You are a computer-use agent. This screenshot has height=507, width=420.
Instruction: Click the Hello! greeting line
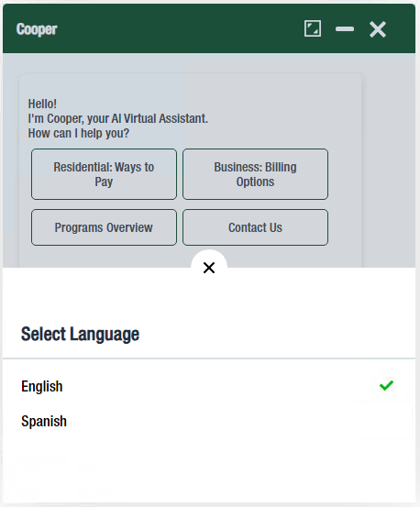coord(42,105)
